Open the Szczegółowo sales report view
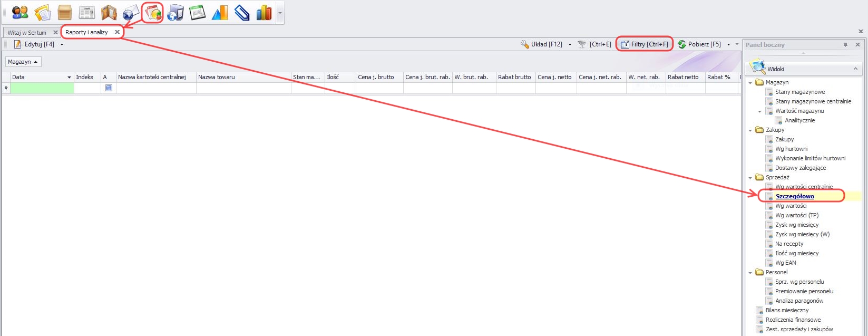 794,196
